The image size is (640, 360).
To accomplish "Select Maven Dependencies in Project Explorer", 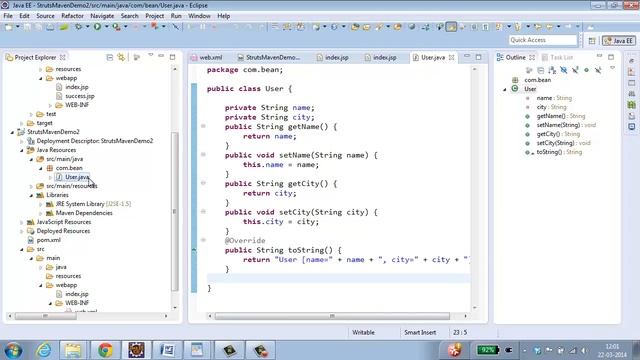I will 84,213.
